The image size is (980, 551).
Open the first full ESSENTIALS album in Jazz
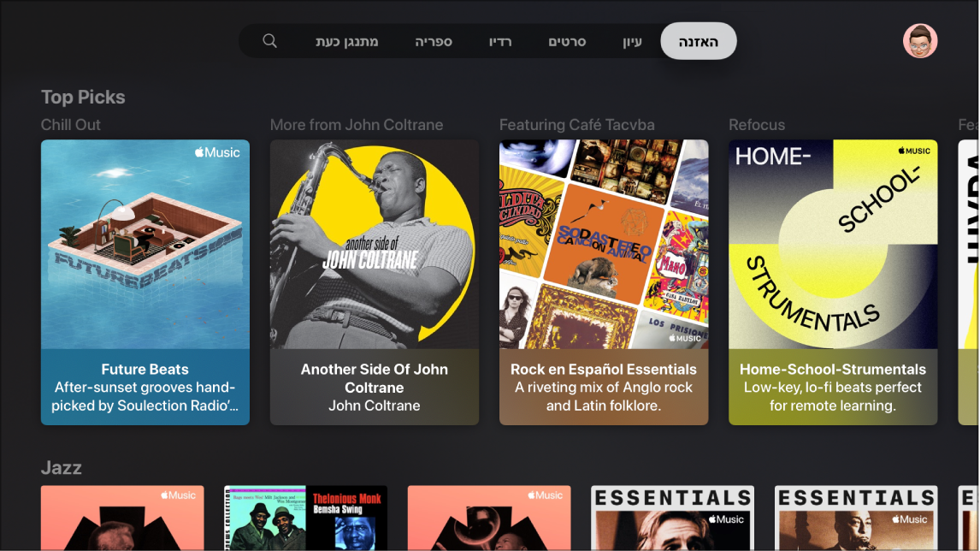click(672, 518)
